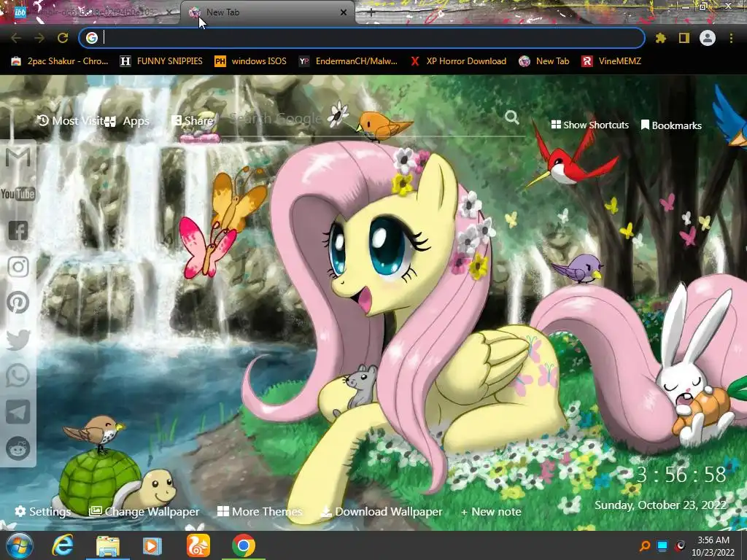Open a new browser tab
The width and height of the screenshot is (747, 560).
click(371, 12)
